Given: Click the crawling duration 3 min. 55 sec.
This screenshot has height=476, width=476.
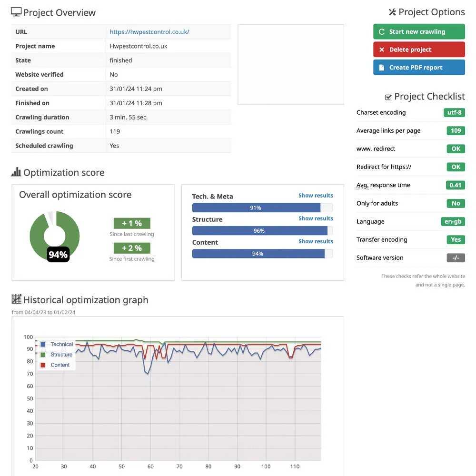Looking at the screenshot, I should [x=129, y=118].
